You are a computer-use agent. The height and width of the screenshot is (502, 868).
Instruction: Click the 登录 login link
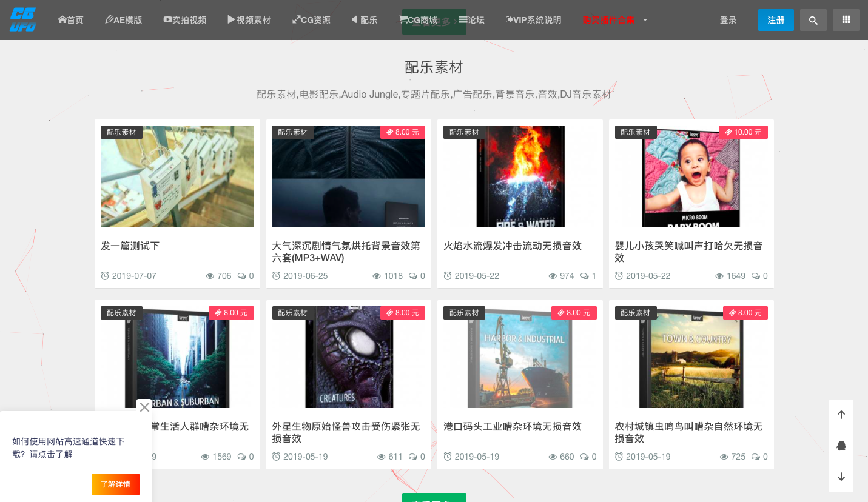[x=728, y=20]
